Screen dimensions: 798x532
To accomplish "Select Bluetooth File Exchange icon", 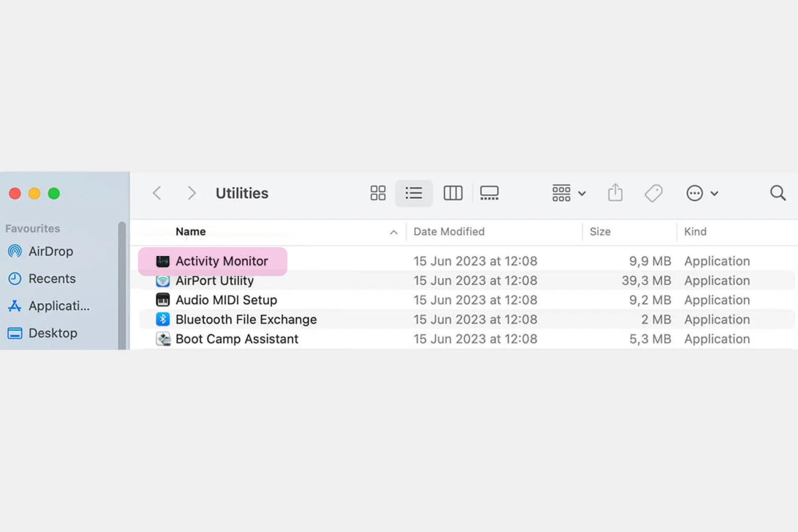I will 163,320.
